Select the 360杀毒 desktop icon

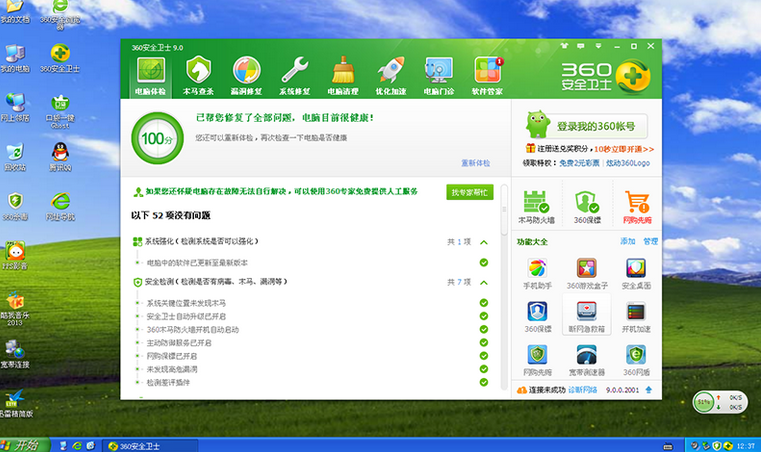click(x=15, y=206)
